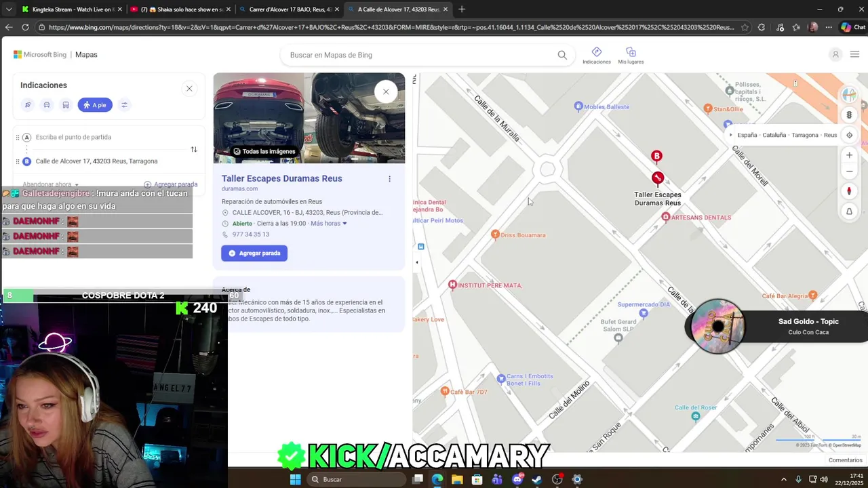Viewport: 868px width, 488px height.
Task: Switch to Kingteka Stream browser tab
Action: [x=71, y=9]
